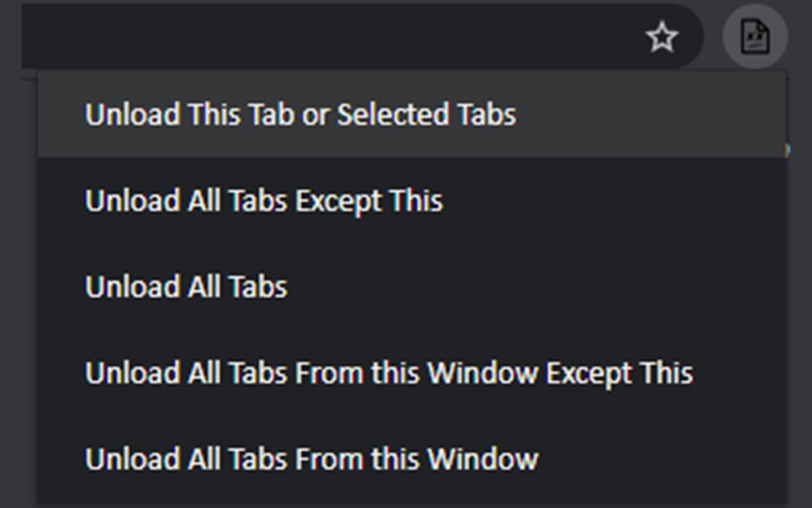Choose "Unload All Tabs From this Window"
Screen dimensions: 812x508
pos(311,458)
